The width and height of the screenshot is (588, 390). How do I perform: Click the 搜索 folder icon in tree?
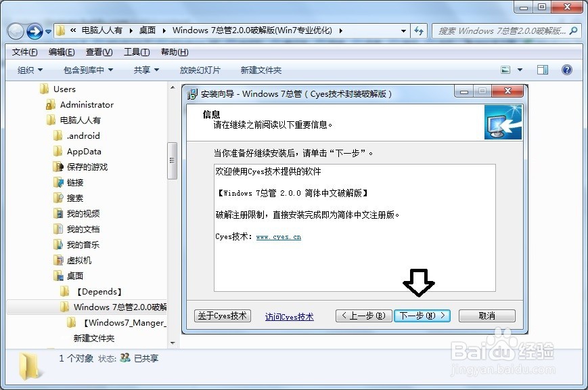coord(58,198)
